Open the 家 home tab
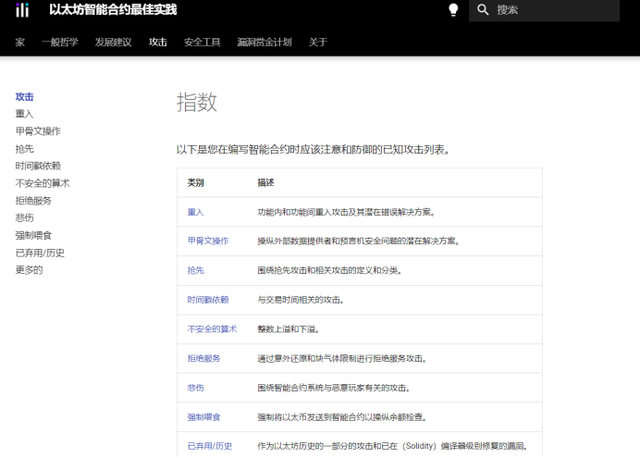The width and height of the screenshot is (640, 458). tap(20, 42)
